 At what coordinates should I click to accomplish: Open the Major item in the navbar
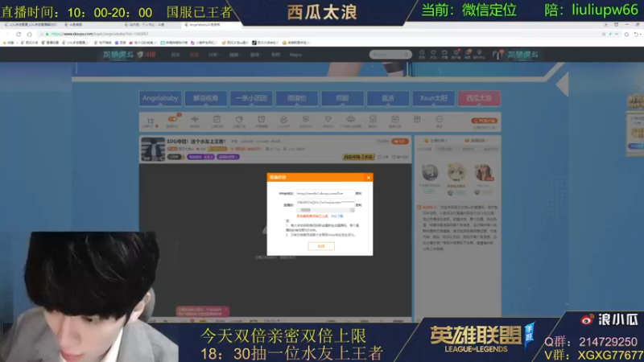[295, 55]
